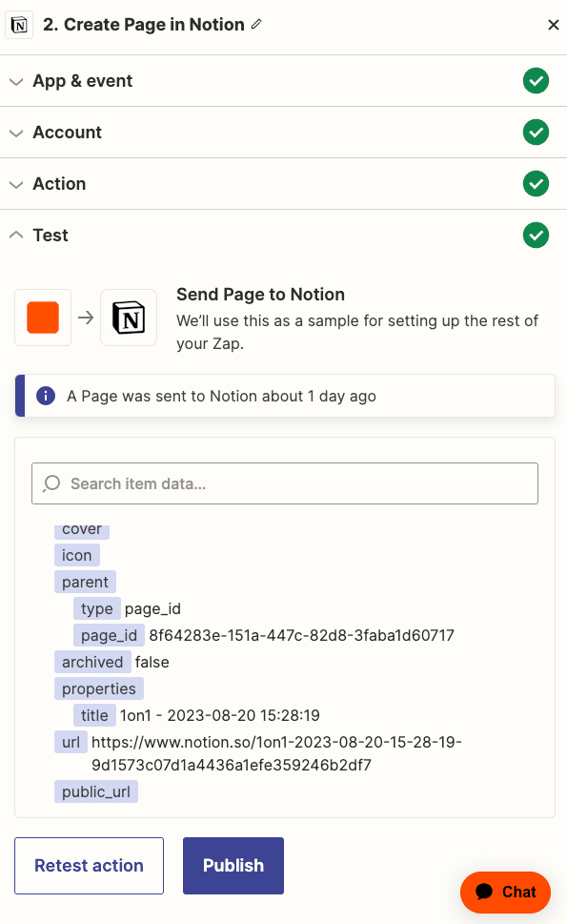Collapse the Test section
This screenshot has width=567, height=924.
[283, 236]
